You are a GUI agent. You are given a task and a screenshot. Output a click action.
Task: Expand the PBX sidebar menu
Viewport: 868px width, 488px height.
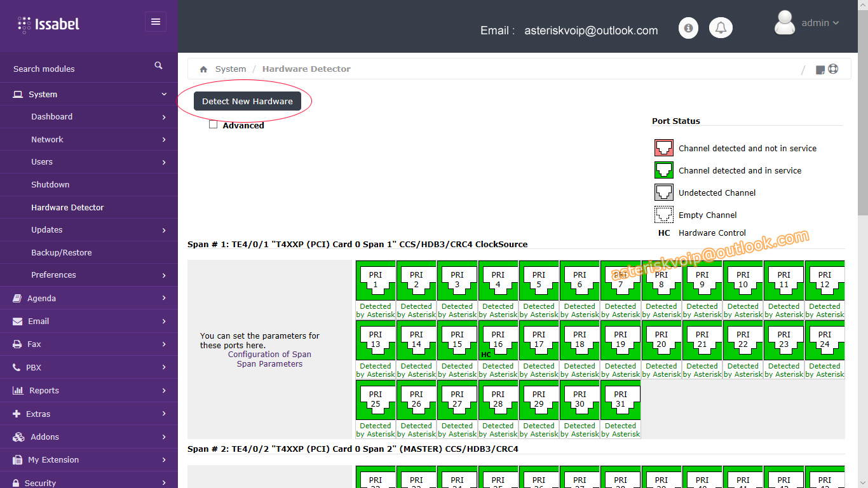(89, 367)
